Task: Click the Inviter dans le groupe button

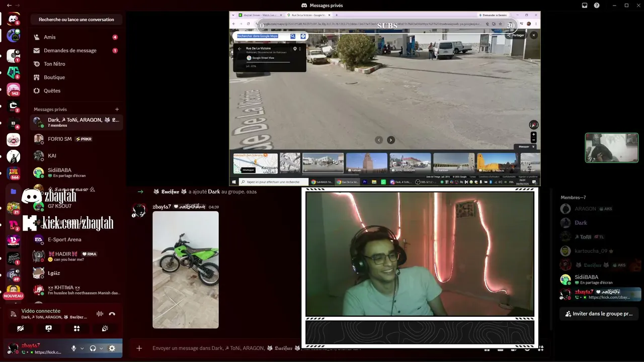Action: 599,314
